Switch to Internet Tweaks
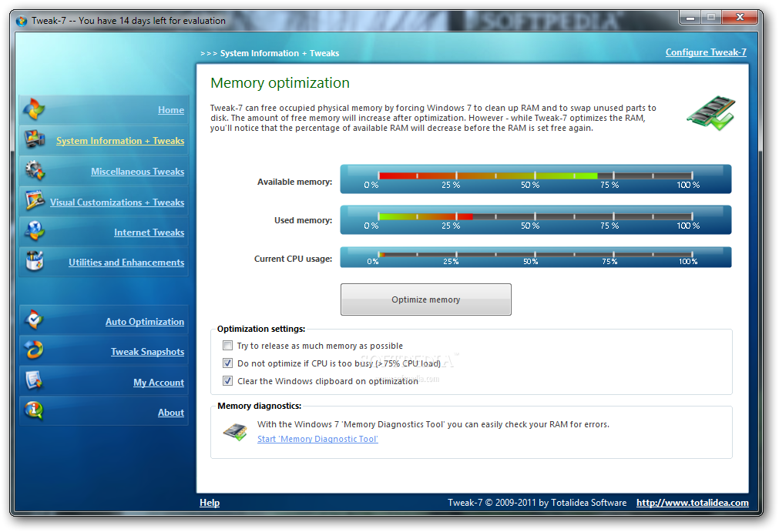This screenshot has width=779, height=532. [149, 233]
